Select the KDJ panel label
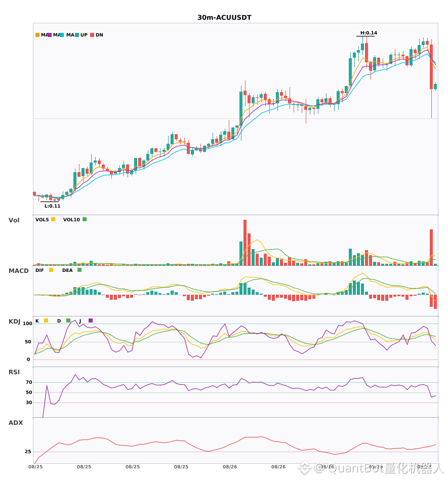This screenshot has width=448, height=481. (14, 321)
